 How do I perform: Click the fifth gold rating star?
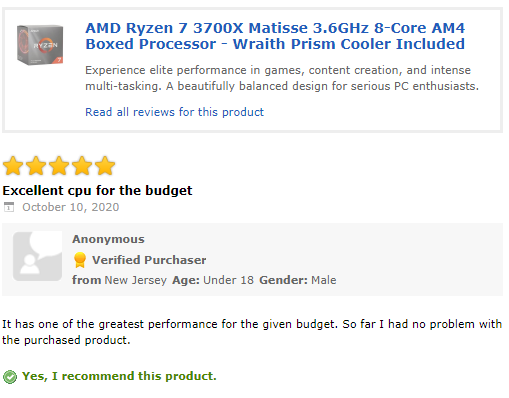[x=105, y=166]
